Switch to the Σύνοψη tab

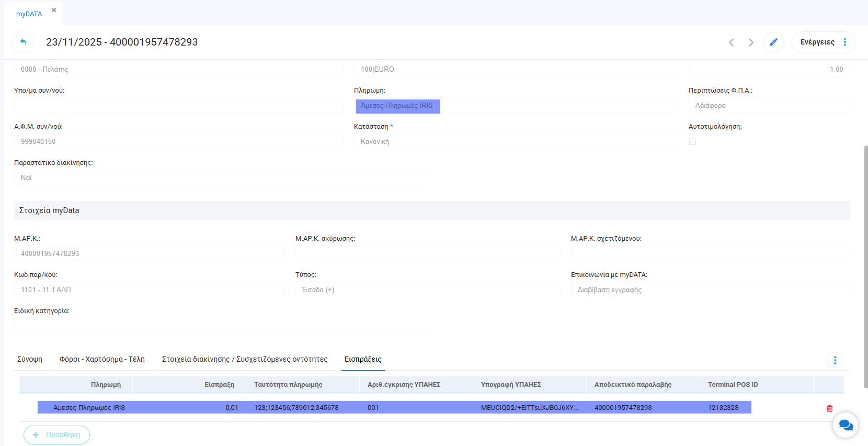(30, 359)
